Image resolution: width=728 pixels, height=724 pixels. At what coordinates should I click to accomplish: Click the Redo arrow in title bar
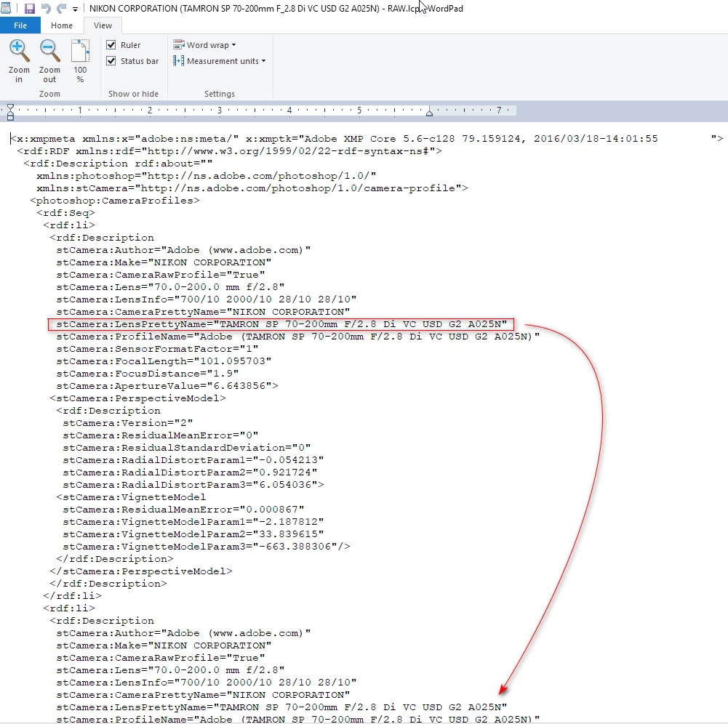click(x=61, y=8)
